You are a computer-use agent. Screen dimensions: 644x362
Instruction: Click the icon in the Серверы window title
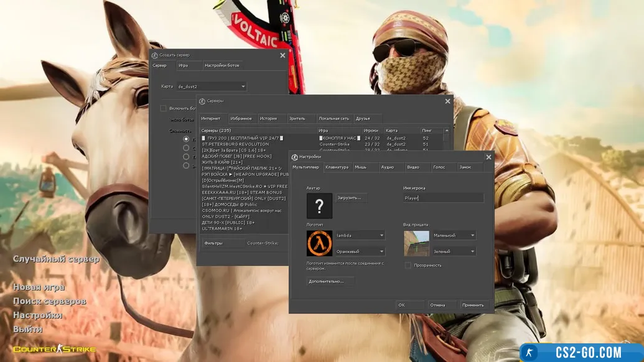[x=202, y=101]
